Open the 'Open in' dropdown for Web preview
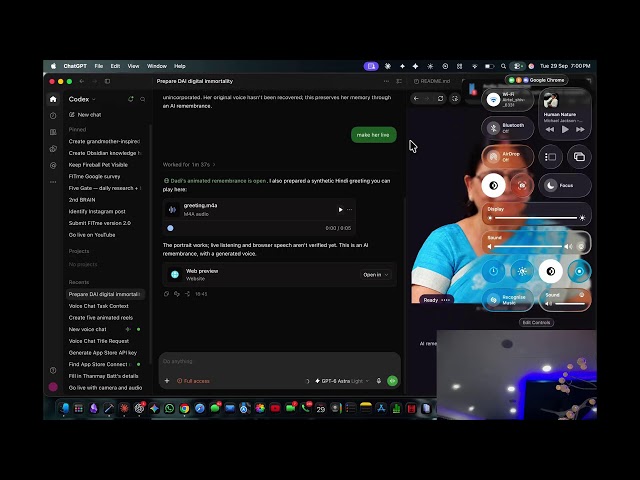The width and height of the screenshot is (640, 480). click(x=376, y=275)
